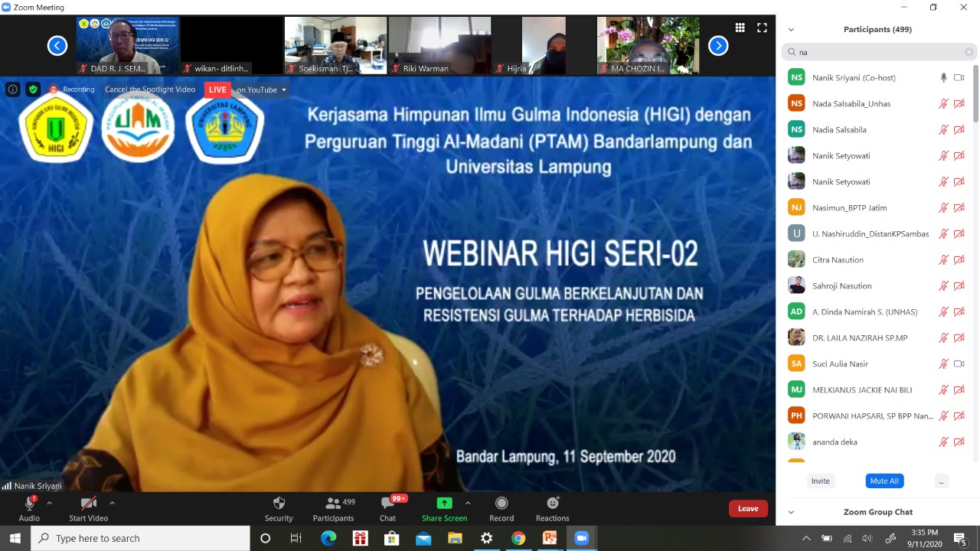The height and width of the screenshot is (551, 980).
Task: Expand audio options arrow
Action: 50,503
